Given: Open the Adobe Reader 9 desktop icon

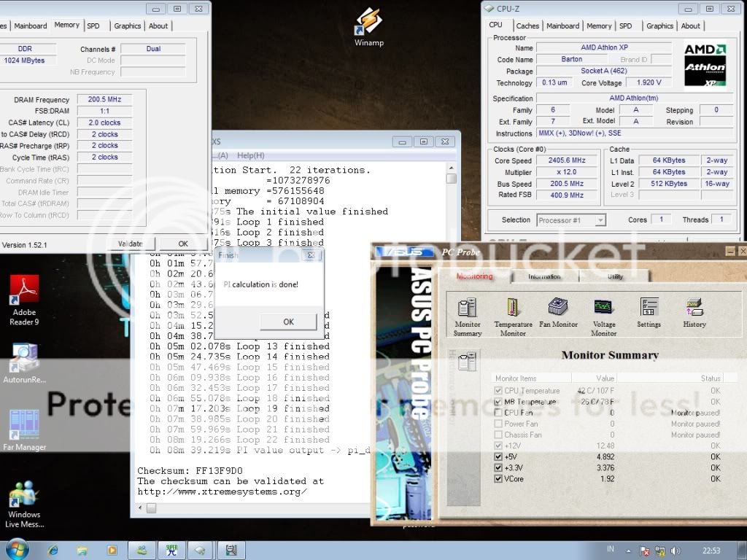Looking at the screenshot, I should click(x=24, y=300).
